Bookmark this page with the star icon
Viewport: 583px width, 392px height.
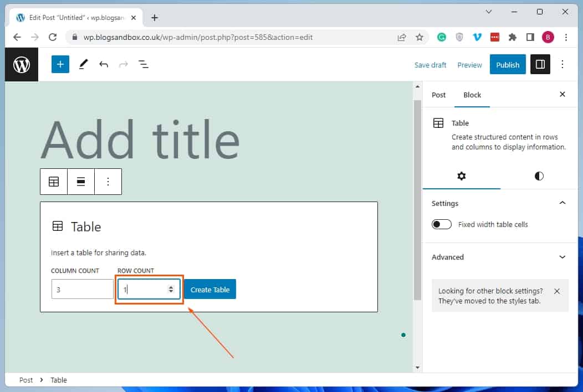[420, 37]
